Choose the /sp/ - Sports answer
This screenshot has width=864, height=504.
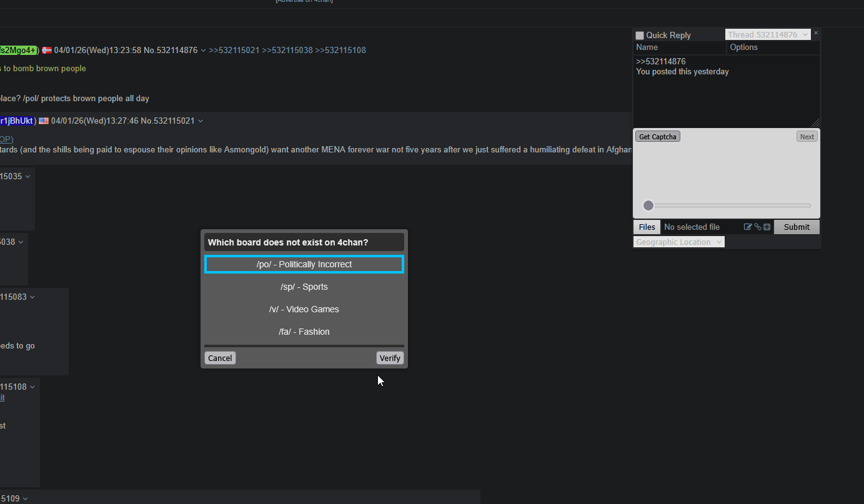304,287
